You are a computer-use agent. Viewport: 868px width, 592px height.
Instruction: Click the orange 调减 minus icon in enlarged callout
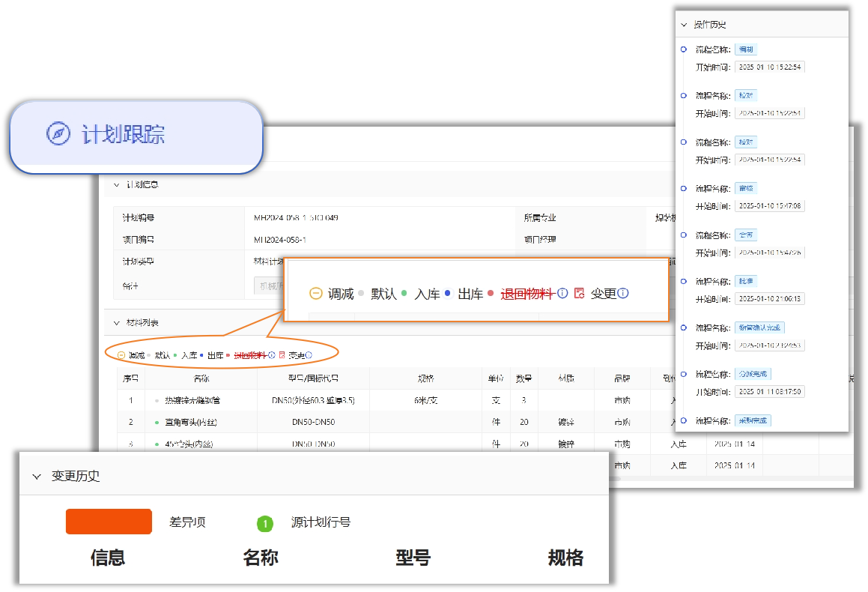[x=316, y=294]
